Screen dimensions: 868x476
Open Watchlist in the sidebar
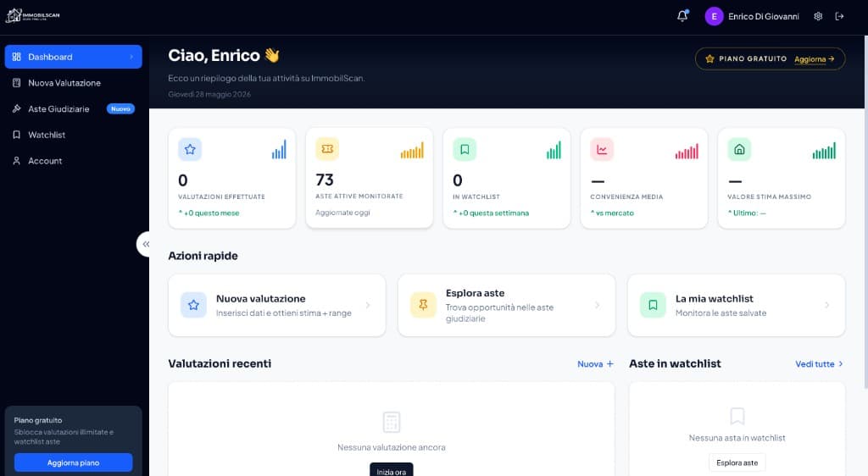coord(73,135)
